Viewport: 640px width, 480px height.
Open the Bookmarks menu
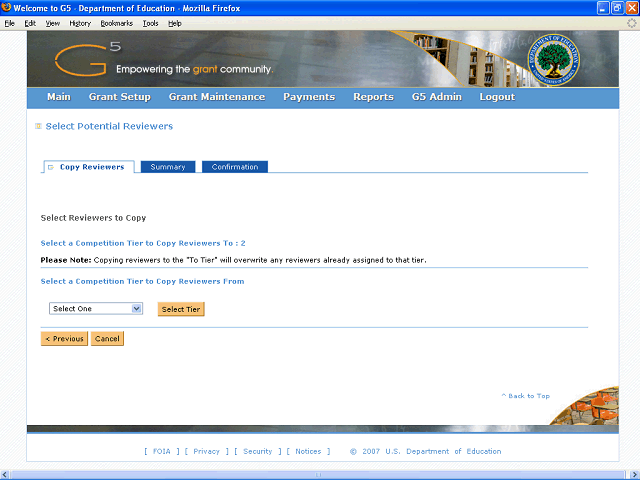point(117,23)
